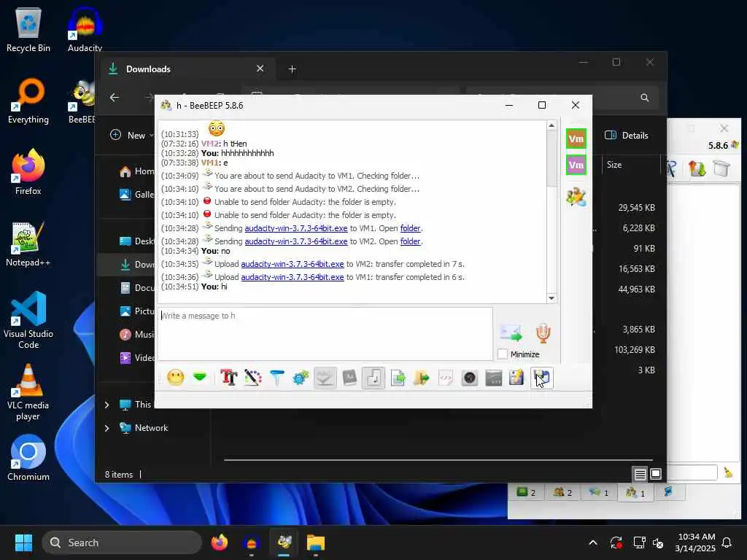This screenshot has height=560, width=747.
Task: Select the purple Vm user avatar
Action: click(x=576, y=165)
